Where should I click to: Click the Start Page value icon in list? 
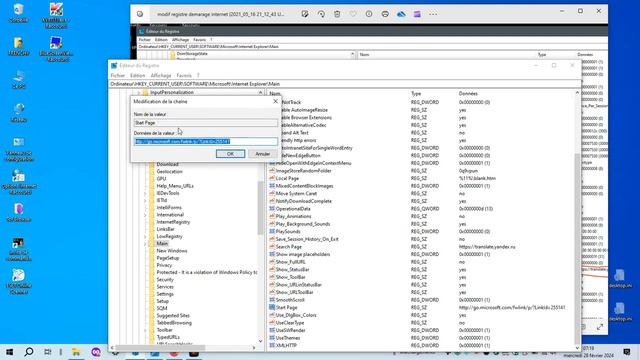[272, 307]
